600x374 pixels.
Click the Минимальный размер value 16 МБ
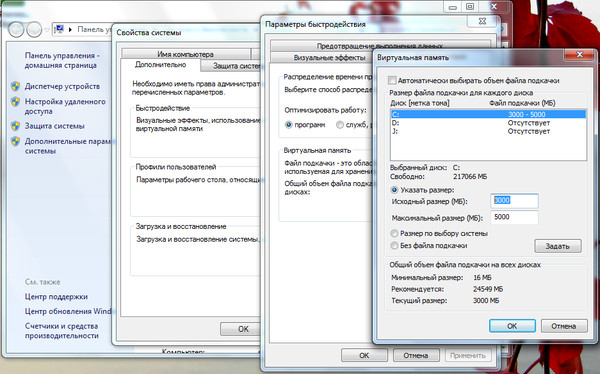482,278
